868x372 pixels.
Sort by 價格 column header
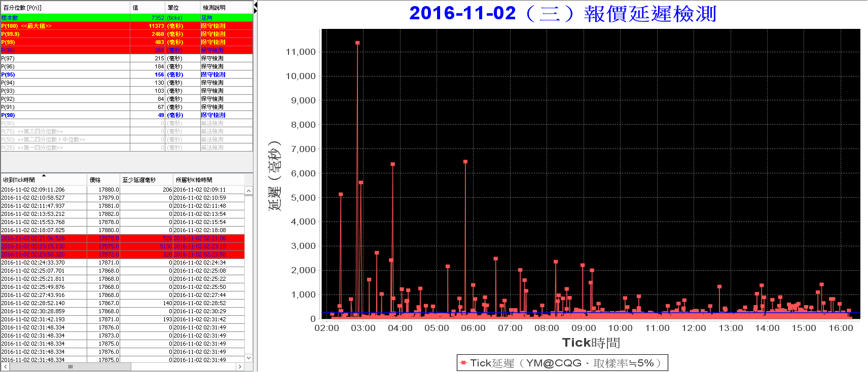tap(103, 180)
